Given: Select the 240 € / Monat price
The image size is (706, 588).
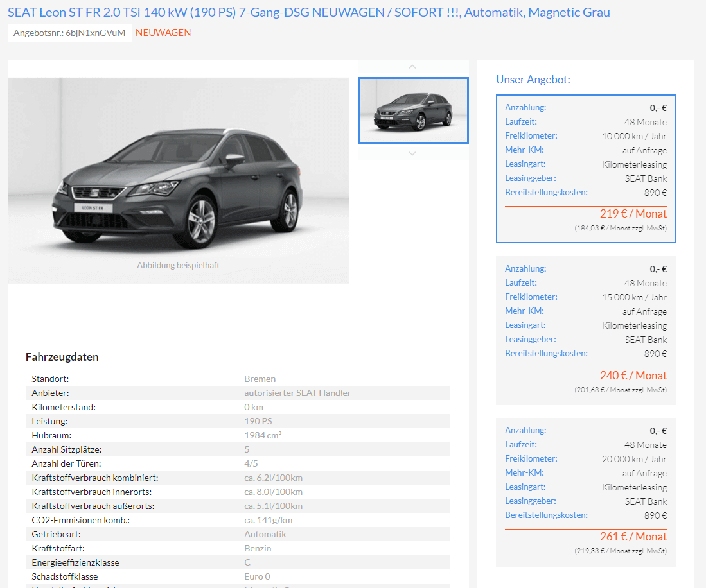Looking at the screenshot, I should coord(633,376).
